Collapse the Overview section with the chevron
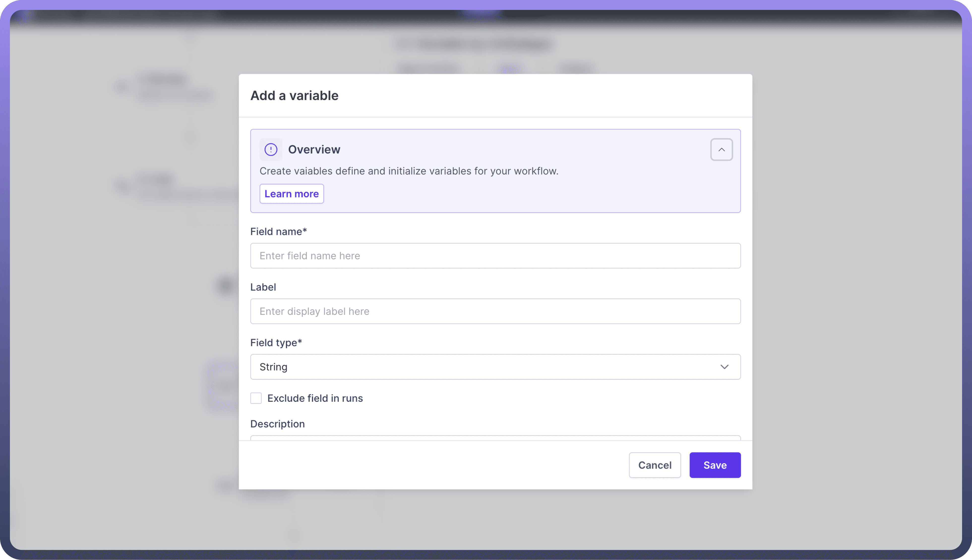Viewport: 972px width, 560px height. [721, 150]
